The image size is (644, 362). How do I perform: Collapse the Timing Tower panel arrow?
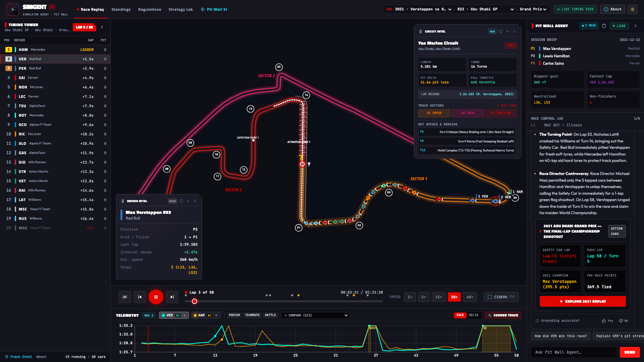coord(102,27)
